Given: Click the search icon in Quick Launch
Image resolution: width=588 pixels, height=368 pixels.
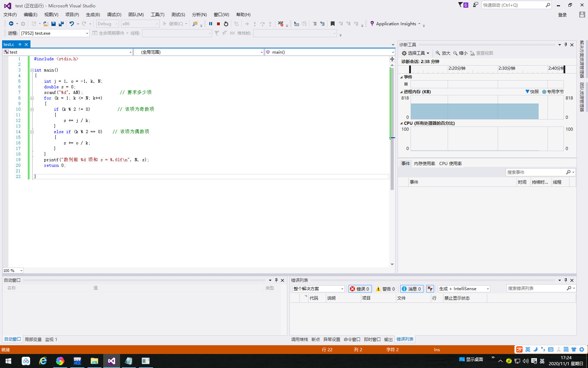Looking at the screenshot, I should tap(548, 5).
